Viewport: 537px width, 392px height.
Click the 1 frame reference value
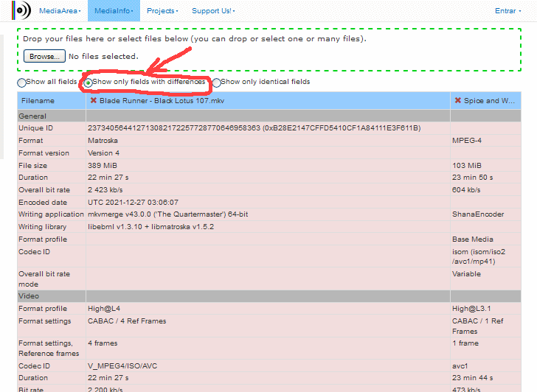point(465,343)
